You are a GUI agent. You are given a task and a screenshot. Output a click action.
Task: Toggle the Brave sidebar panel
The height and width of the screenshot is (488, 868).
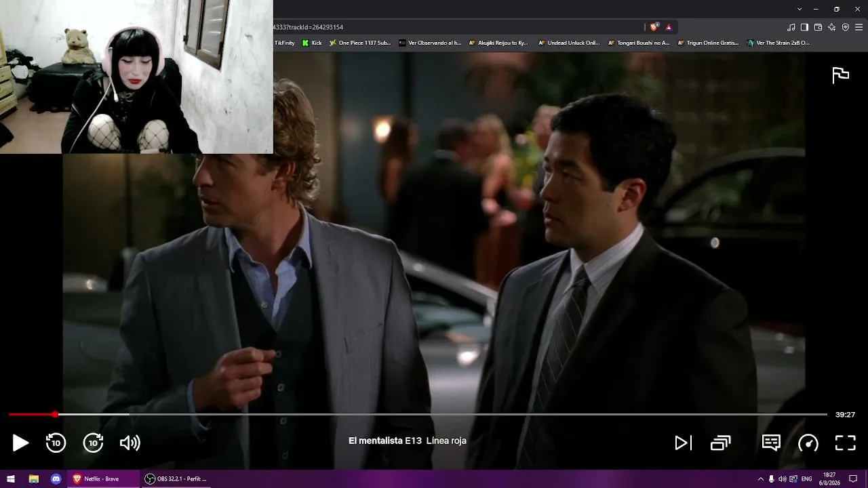(x=804, y=27)
